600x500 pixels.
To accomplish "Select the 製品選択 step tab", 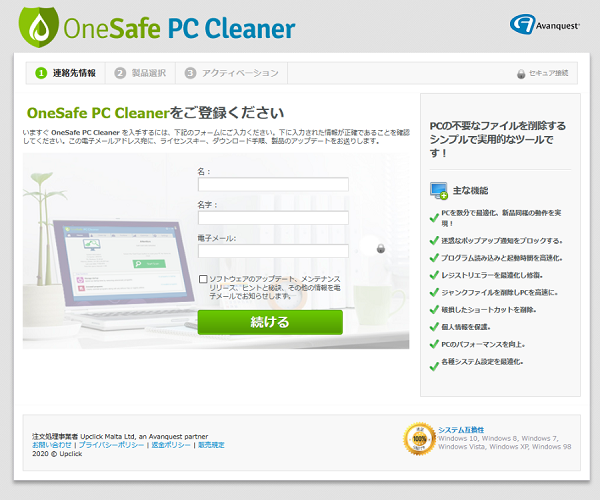I will coord(140,73).
